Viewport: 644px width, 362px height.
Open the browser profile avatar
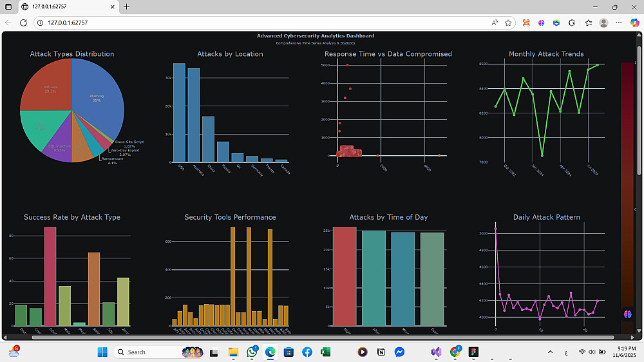click(604, 23)
